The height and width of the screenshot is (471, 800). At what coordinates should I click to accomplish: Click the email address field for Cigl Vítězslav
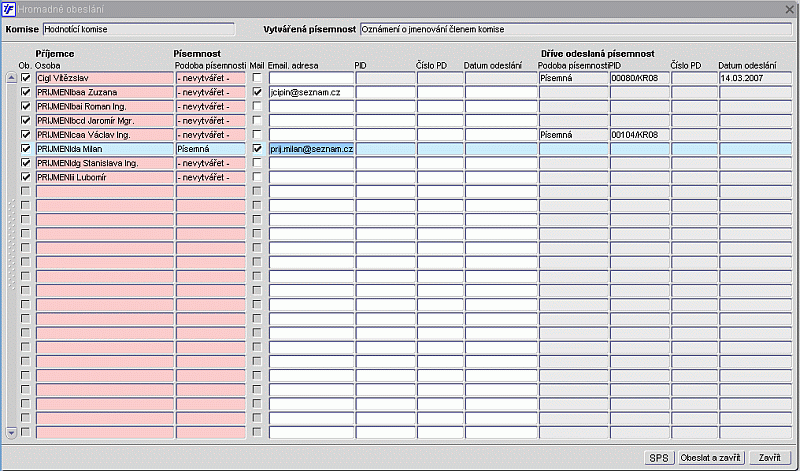pos(311,78)
